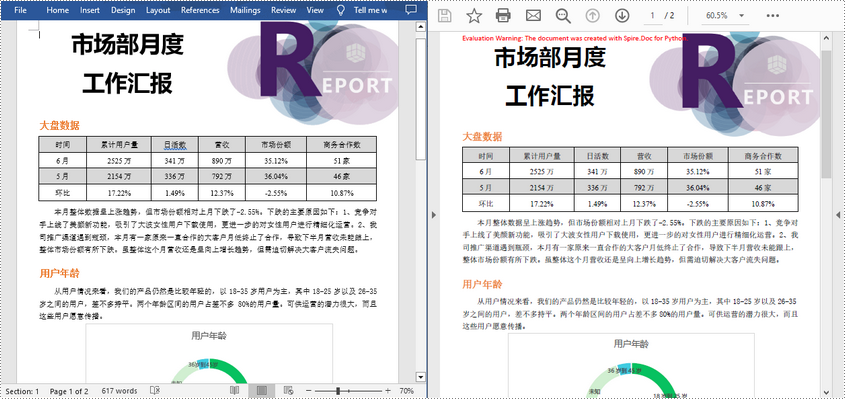
Task: Click the magnifier search icon in PDF viewer
Action: pos(563,16)
